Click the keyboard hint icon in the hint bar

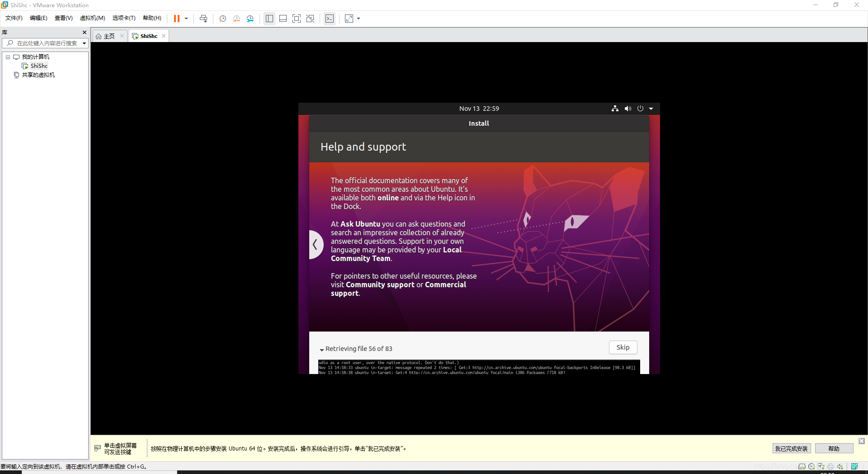[x=98, y=448]
